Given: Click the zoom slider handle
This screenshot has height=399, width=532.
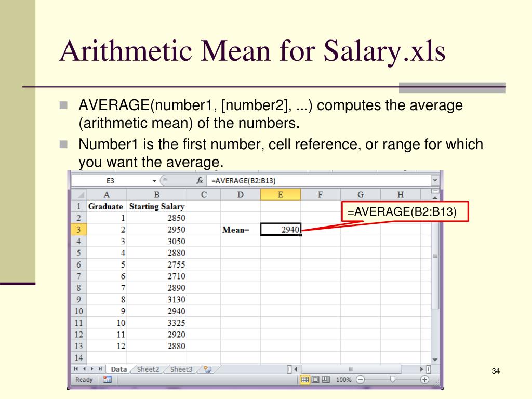Looking at the screenshot, I should (393, 379).
